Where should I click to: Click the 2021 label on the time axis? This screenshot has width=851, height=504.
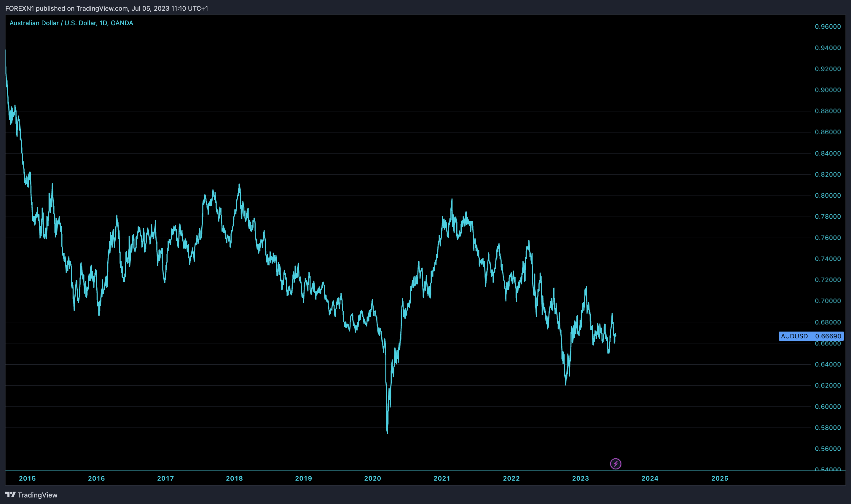click(x=442, y=478)
